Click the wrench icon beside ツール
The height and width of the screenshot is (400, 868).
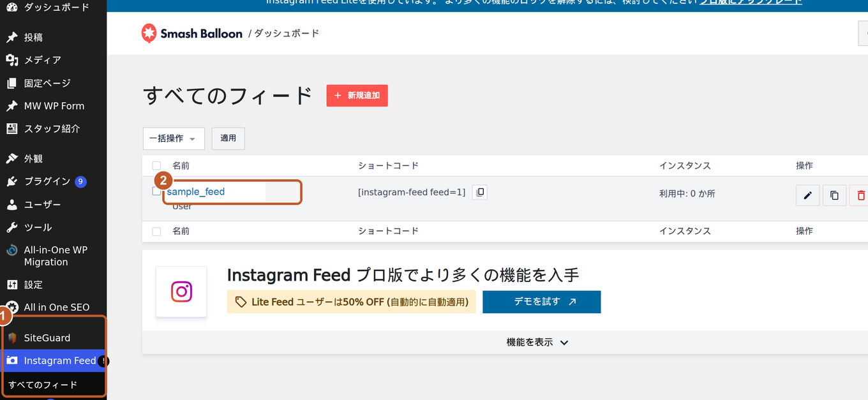point(11,227)
